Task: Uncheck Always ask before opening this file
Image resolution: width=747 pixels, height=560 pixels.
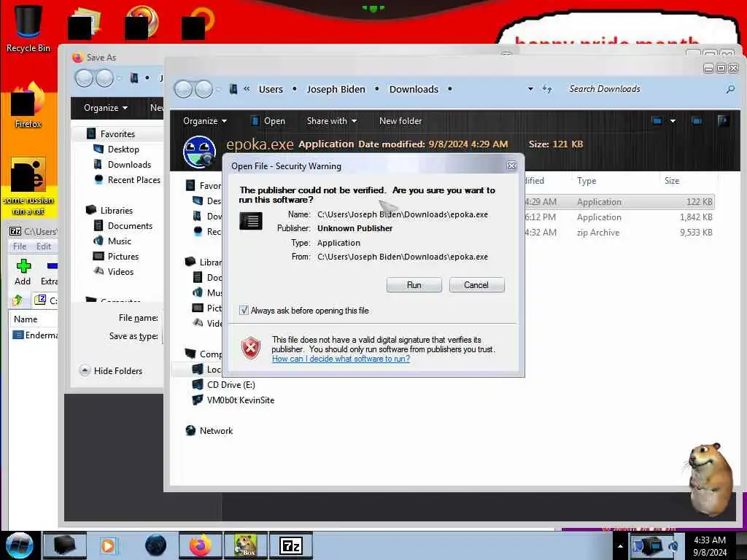Action: point(244,311)
